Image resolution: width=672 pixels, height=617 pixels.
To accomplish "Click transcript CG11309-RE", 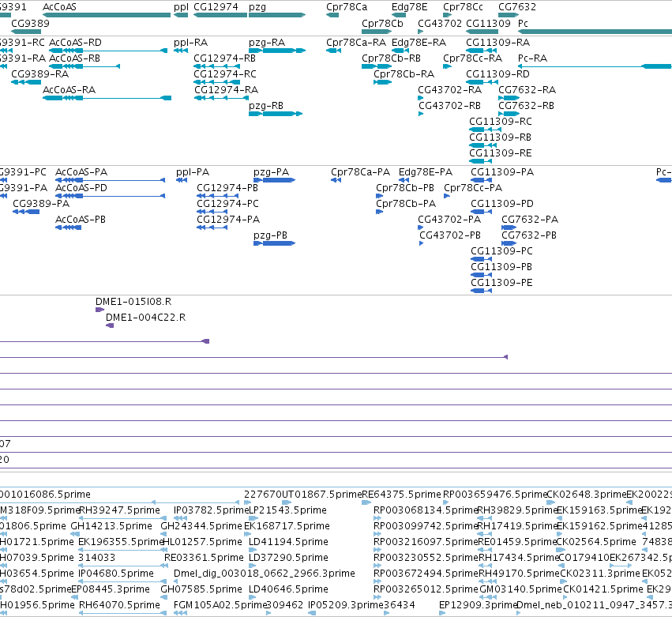I will [501, 153].
